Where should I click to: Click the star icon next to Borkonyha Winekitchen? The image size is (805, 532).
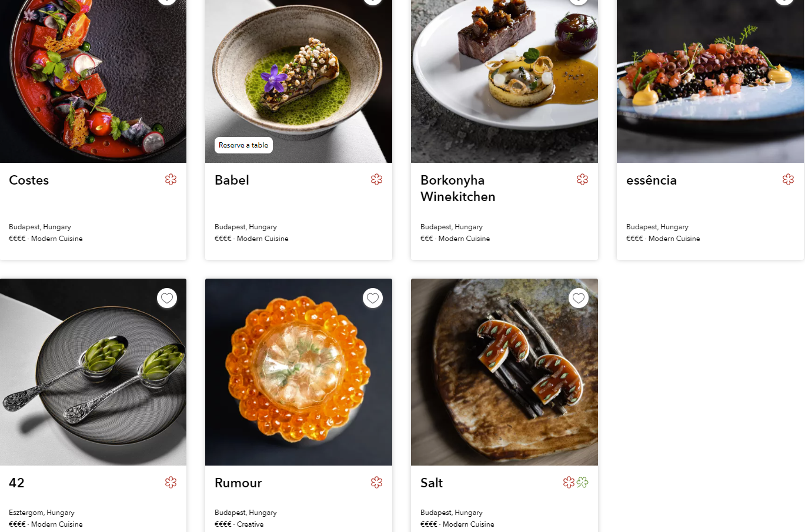pos(583,179)
